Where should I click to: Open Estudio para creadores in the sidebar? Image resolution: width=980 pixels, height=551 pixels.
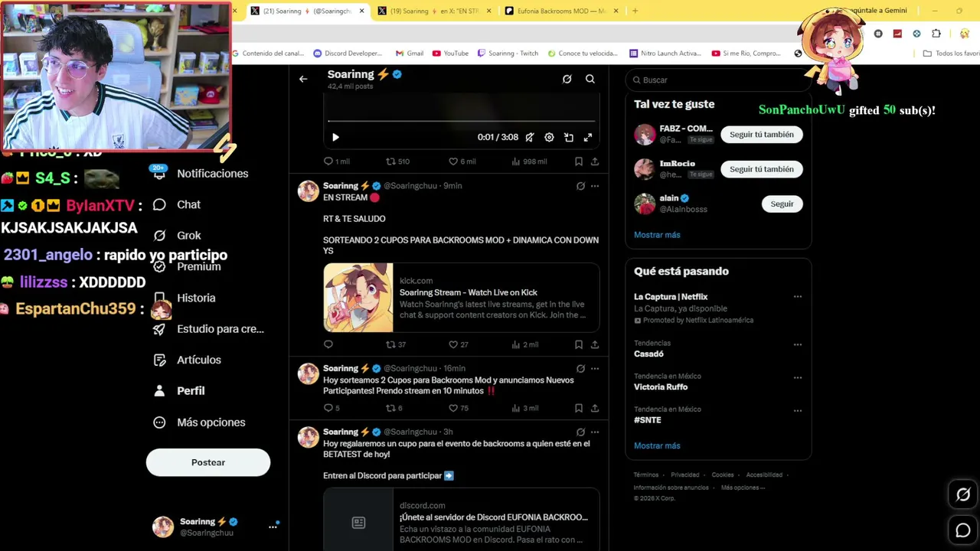pyautogui.click(x=208, y=329)
